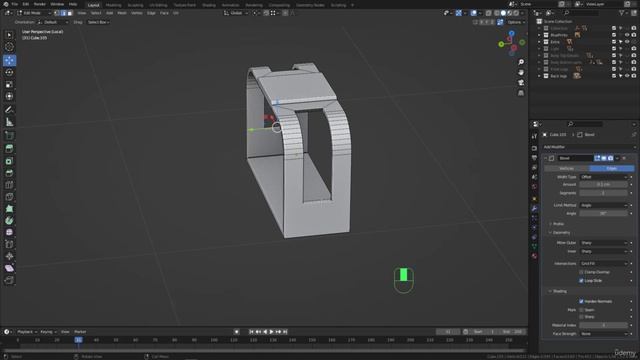Open the Edit Mode selector dropdown
Screen dimensions: 640x360
click(x=34, y=13)
